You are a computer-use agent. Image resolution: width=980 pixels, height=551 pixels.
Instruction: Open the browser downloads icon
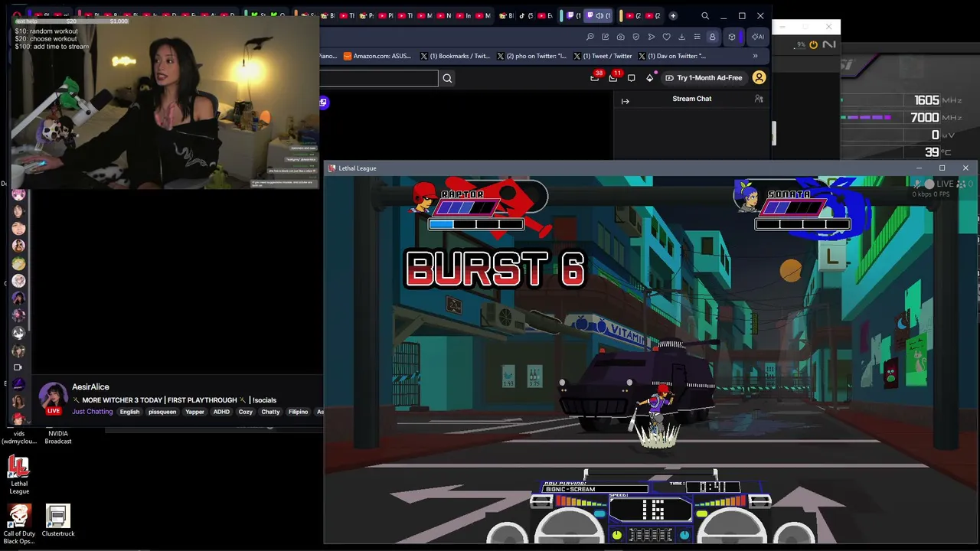pos(681,37)
